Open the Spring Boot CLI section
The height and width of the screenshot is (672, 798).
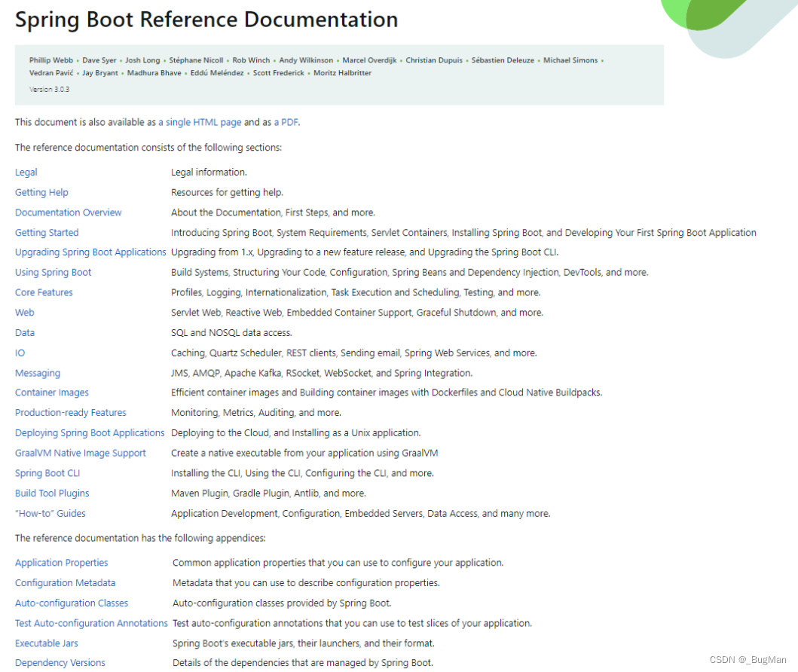click(x=47, y=472)
